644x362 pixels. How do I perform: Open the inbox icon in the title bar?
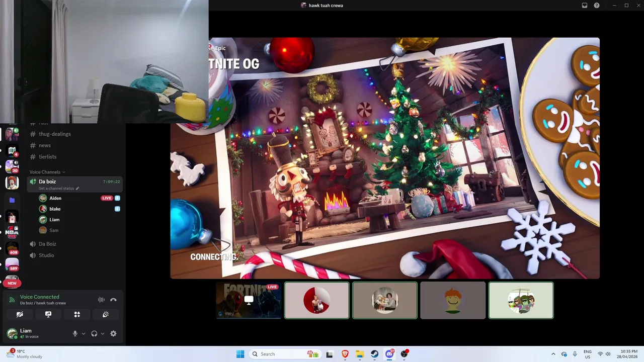click(585, 6)
